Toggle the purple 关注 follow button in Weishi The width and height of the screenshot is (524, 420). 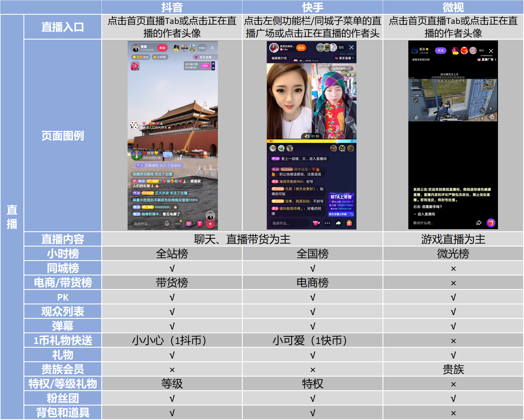(441, 51)
